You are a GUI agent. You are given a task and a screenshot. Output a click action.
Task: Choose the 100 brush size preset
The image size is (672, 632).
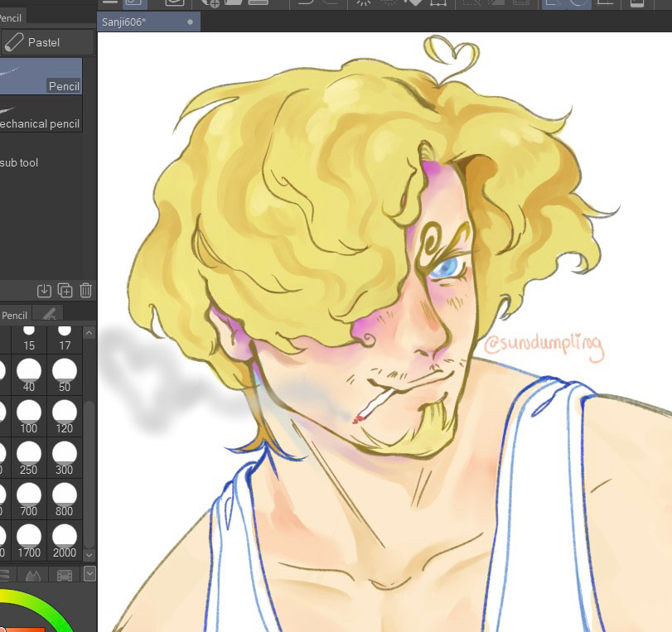click(29, 417)
